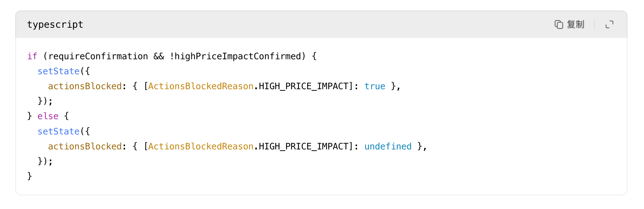
Task: Expand the code block to fullscreen
Action: pos(609,25)
